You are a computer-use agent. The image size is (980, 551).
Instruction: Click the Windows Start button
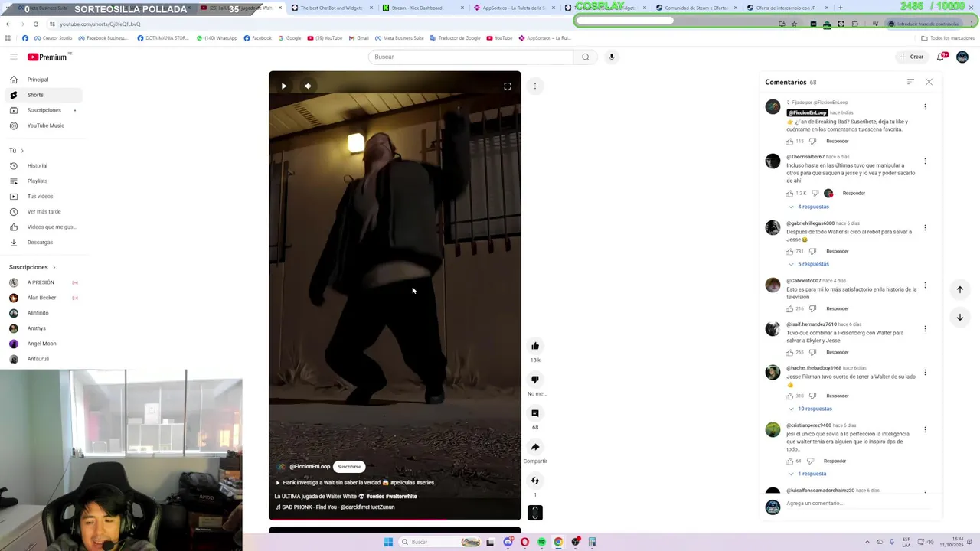coord(388,542)
